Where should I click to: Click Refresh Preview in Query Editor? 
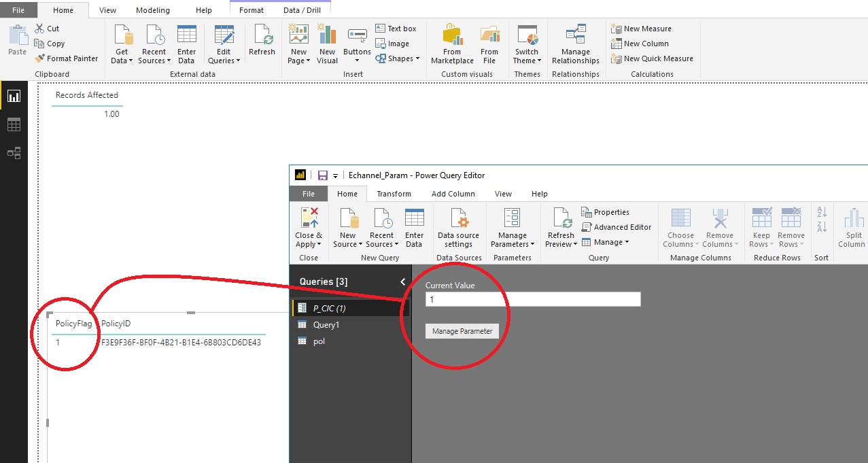[x=561, y=228]
